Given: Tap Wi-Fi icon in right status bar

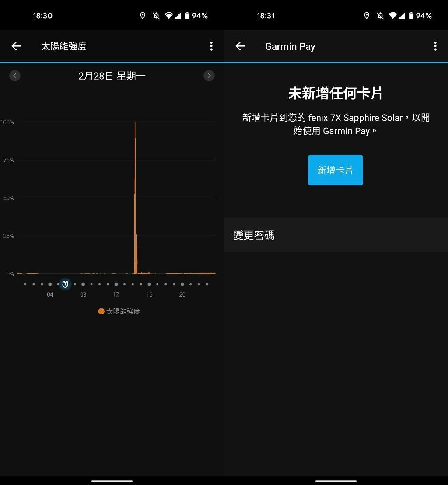Looking at the screenshot, I should tap(392, 16).
